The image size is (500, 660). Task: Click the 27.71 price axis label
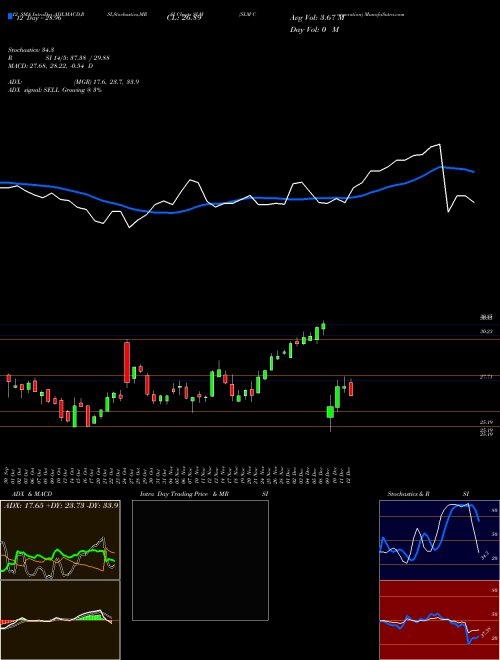pos(486,378)
